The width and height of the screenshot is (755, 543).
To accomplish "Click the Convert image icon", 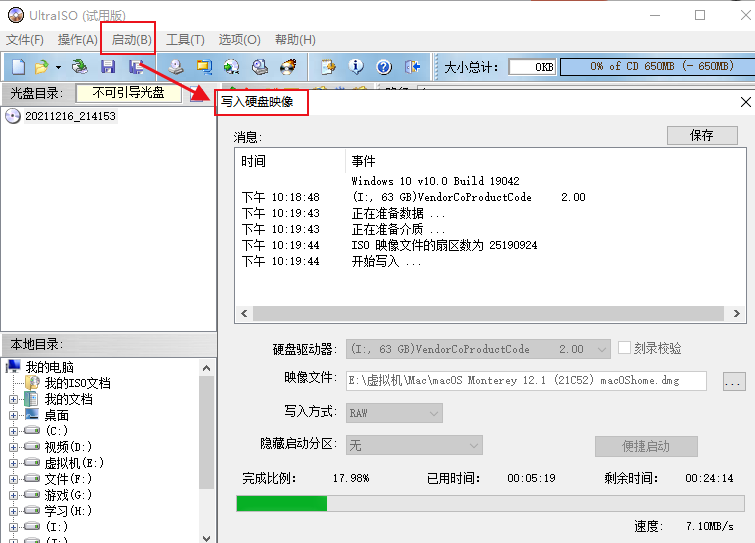I will 232,66.
